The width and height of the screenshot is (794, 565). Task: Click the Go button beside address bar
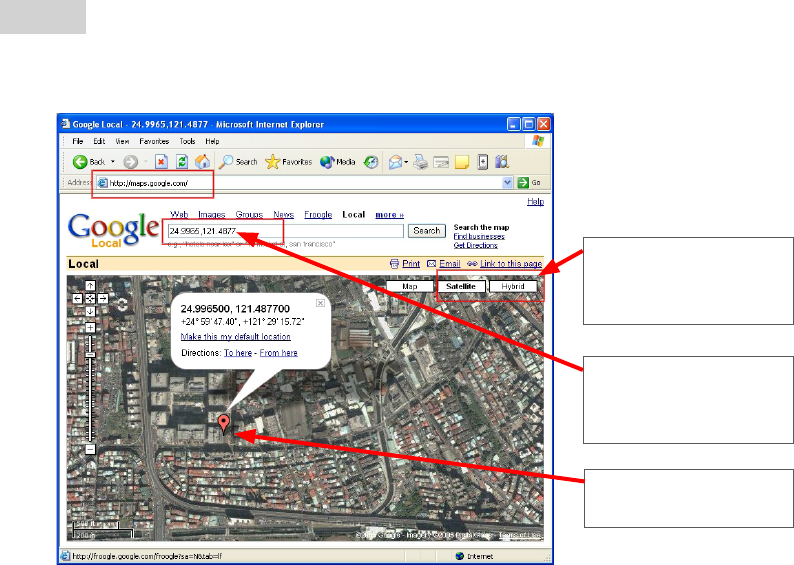click(x=530, y=182)
